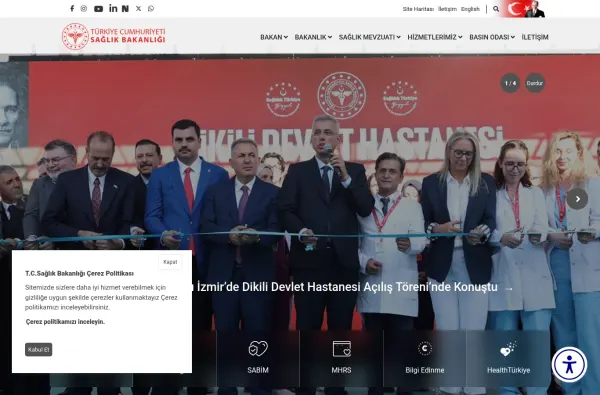This screenshot has width=600, height=395.
Task: Open the N social icon
Action: (125, 8)
